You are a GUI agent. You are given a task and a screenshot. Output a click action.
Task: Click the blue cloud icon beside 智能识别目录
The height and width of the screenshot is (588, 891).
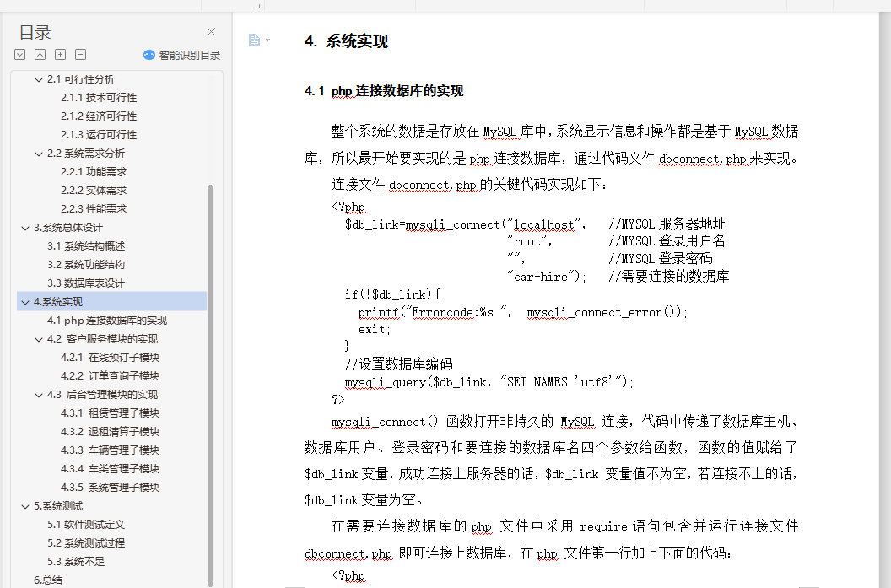tap(148, 55)
